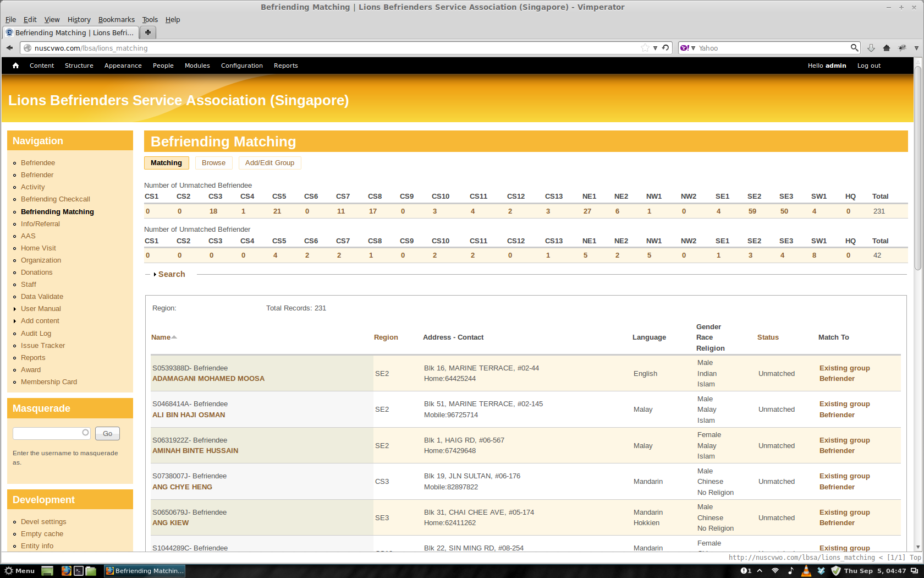Open Configuration in admin toolbar
This screenshot has width=924, height=578.
click(x=241, y=66)
